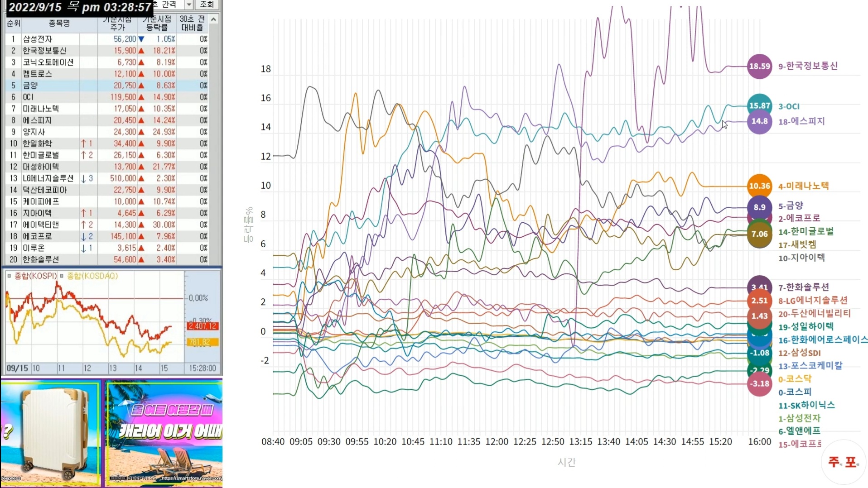The height and width of the screenshot is (488, 868).
Task: Toggle the 종합(KOSPI) legend marker
Action: [x=9, y=276]
